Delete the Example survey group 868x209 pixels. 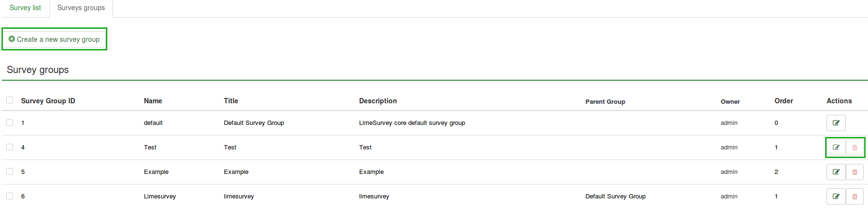pos(855,172)
